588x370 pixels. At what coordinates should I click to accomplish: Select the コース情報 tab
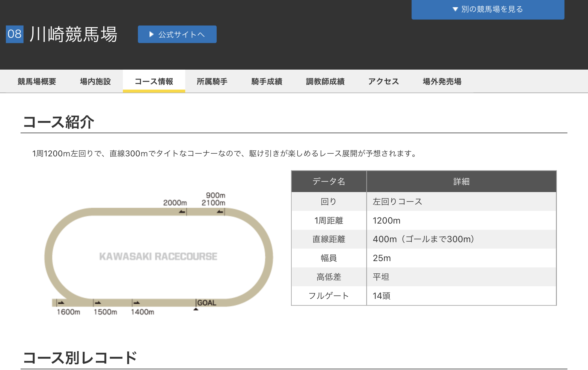pos(154,81)
